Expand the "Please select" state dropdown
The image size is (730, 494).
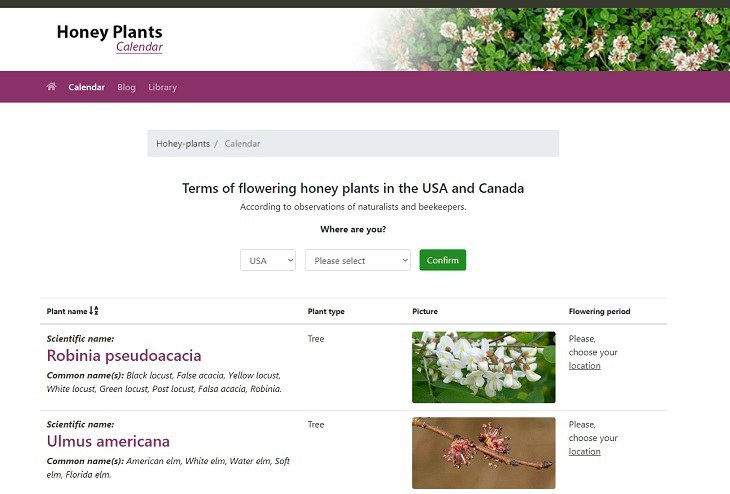coord(358,260)
